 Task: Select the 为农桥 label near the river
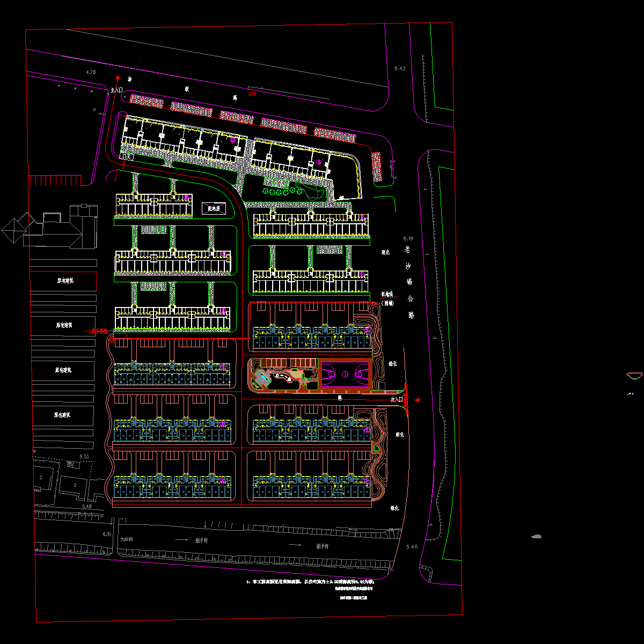[x=127, y=539]
